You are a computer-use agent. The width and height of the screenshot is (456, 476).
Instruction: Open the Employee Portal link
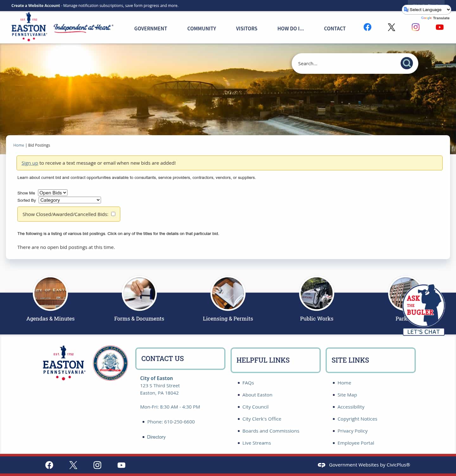click(356, 443)
